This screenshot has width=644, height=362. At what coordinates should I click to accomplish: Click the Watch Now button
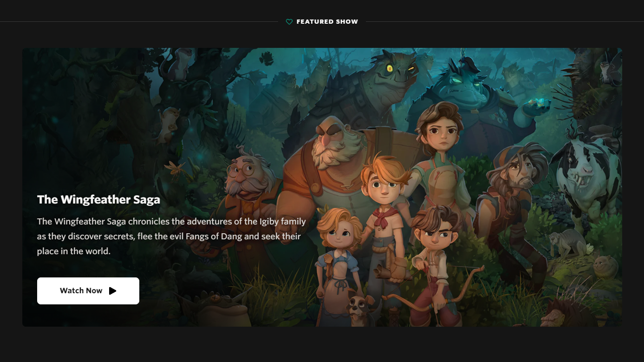(88, 291)
